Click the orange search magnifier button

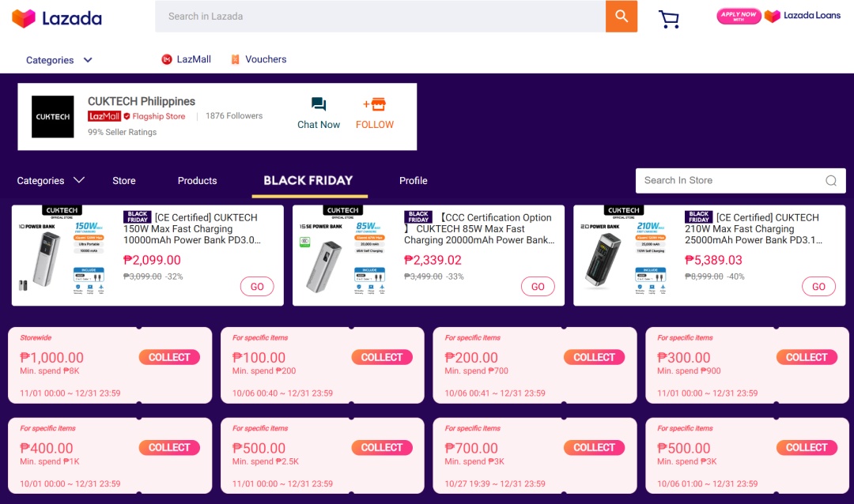pos(622,17)
